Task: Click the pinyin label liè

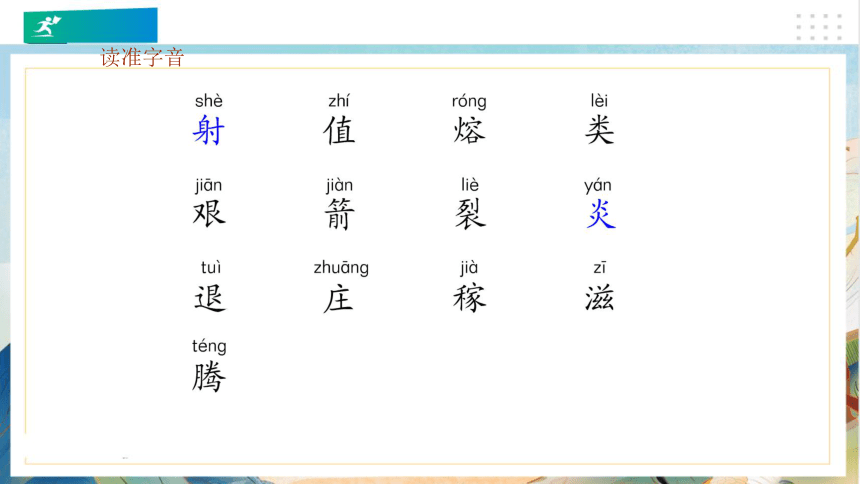Action: pos(470,185)
